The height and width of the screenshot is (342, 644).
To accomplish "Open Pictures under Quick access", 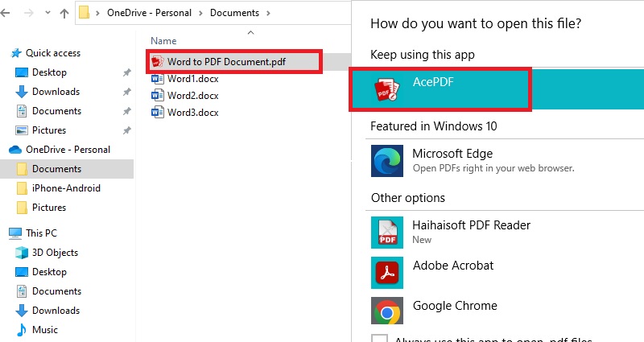I will coord(49,130).
